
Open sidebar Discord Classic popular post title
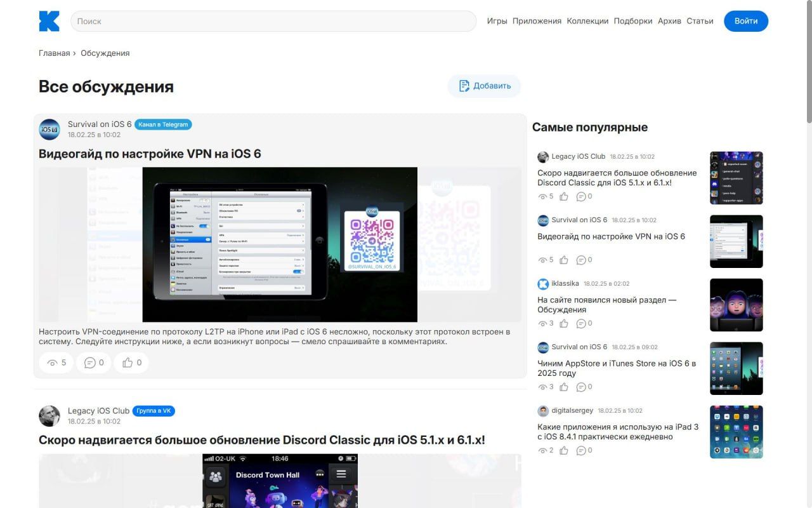pyautogui.click(x=617, y=178)
